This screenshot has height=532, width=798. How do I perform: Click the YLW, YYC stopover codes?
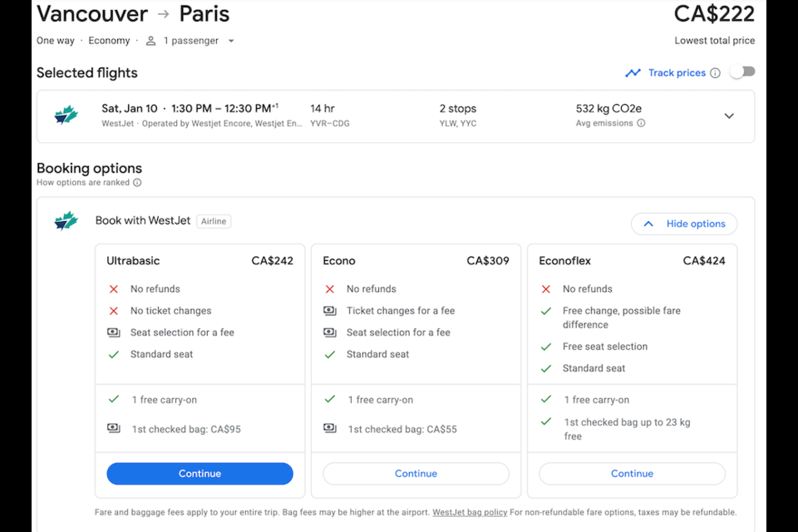pyautogui.click(x=458, y=123)
